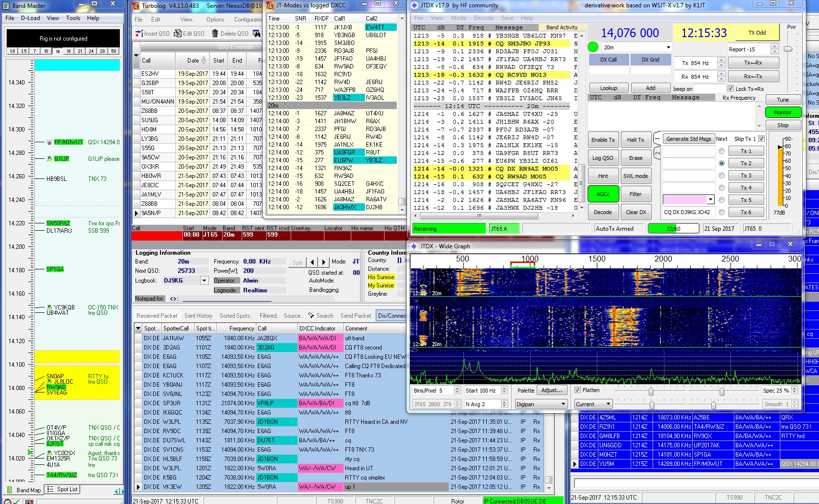
Task: Click the Dis/Connect packet tab
Action: coord(391,316)
